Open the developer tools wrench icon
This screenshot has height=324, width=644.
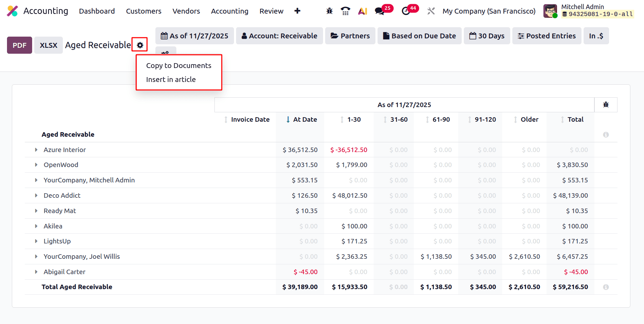click(x=431, y=11)
